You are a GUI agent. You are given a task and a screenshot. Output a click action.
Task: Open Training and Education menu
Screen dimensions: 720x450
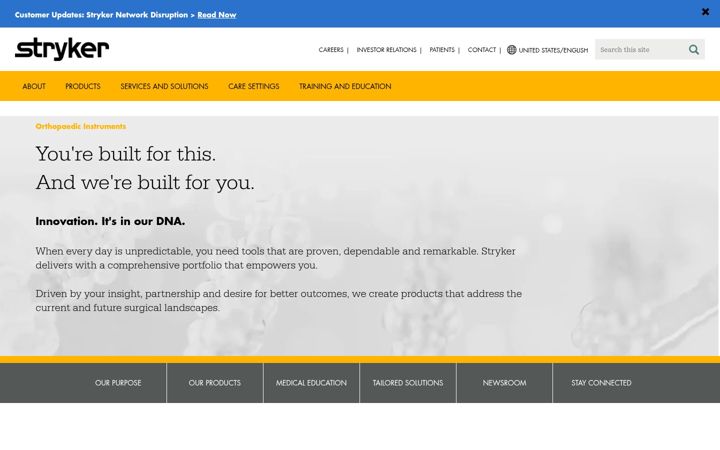coord(345,86)
